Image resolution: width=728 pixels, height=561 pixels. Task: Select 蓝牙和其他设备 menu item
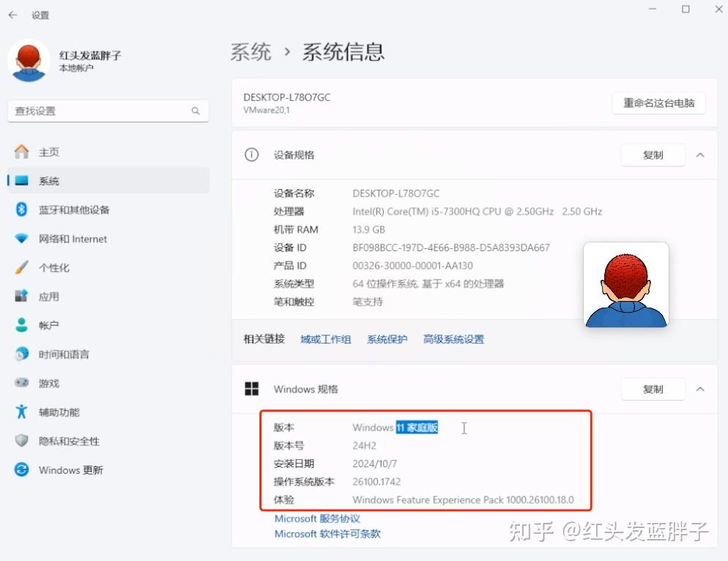pyautogui.click(x=108, y=209)
